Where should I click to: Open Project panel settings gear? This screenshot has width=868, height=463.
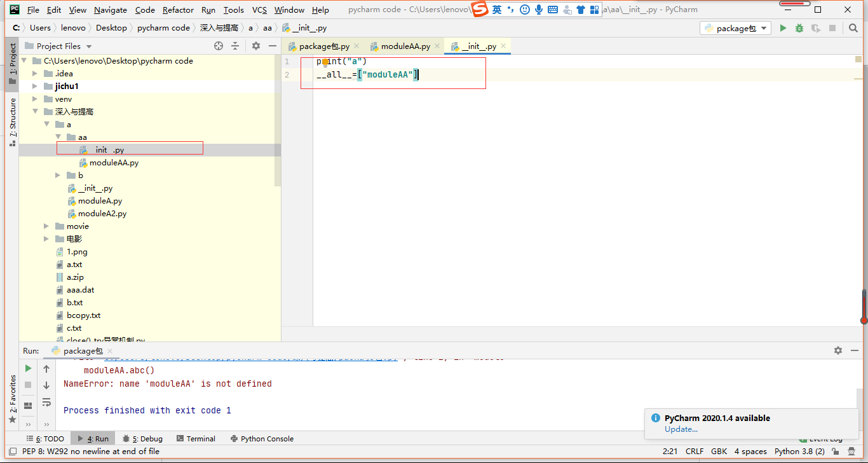(x=256, y=46)
